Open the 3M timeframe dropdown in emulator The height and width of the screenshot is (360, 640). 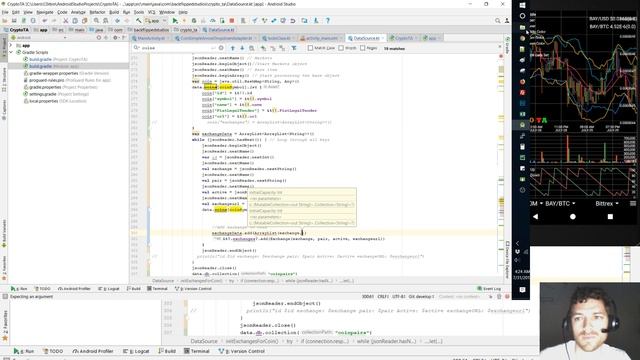pyautogui.click(x=537, y=203)
